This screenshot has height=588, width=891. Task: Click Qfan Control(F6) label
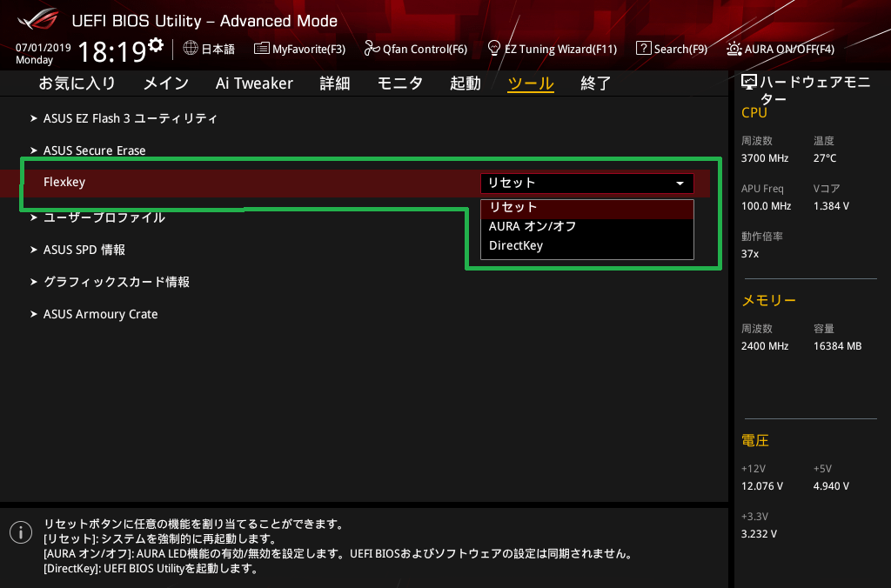[425, 49]
